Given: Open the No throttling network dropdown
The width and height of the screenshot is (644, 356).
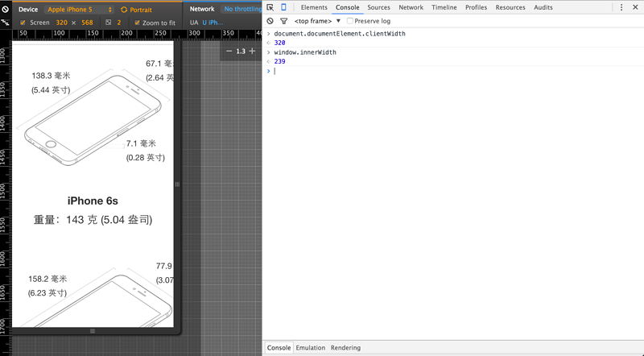Looking at the screenshot, I should click(242, 9).
